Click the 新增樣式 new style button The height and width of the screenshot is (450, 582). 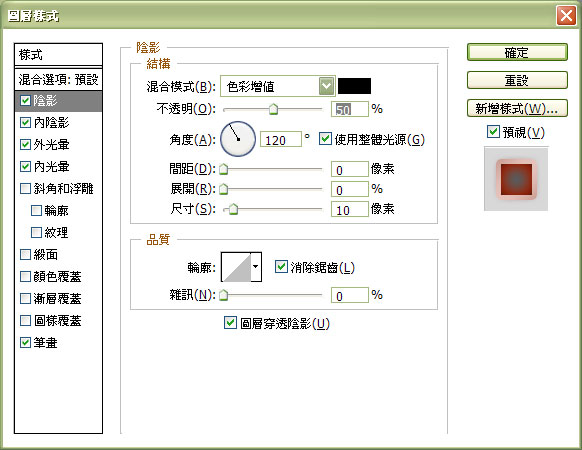517,108
